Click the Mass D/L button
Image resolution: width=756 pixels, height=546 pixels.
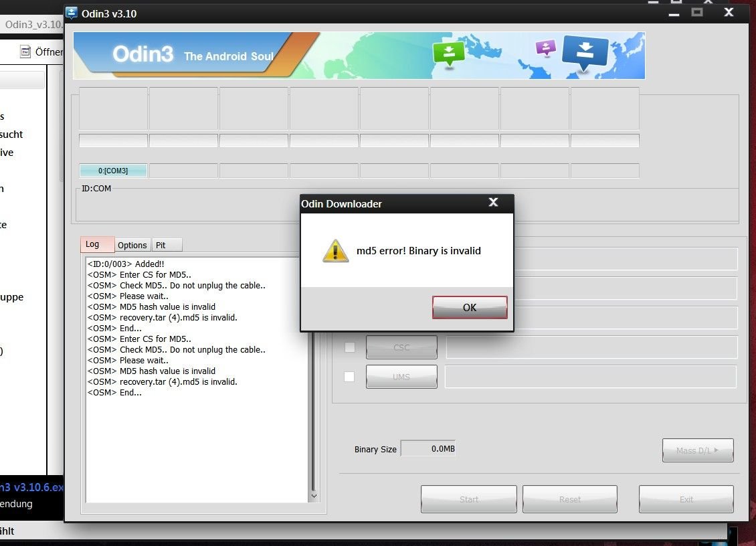[x=698, y=450]
